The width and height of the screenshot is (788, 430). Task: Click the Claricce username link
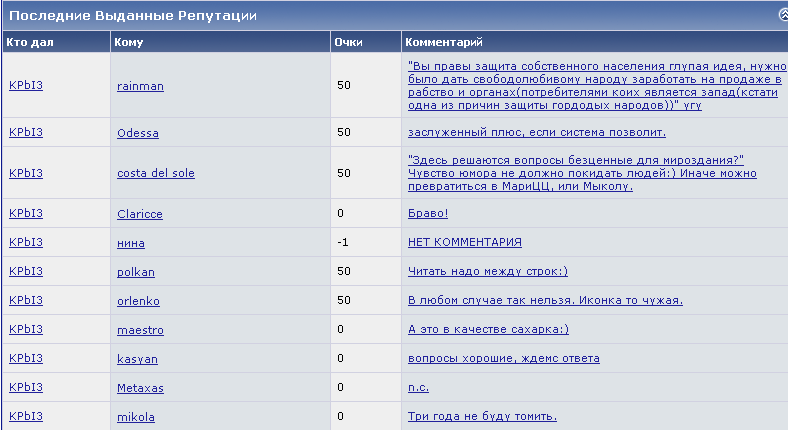coord(140,213)
